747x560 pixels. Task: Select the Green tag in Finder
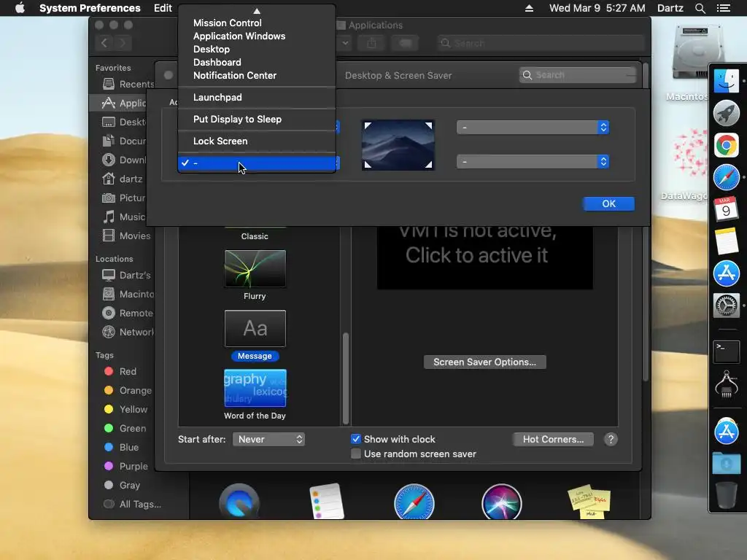pos(125,429)
